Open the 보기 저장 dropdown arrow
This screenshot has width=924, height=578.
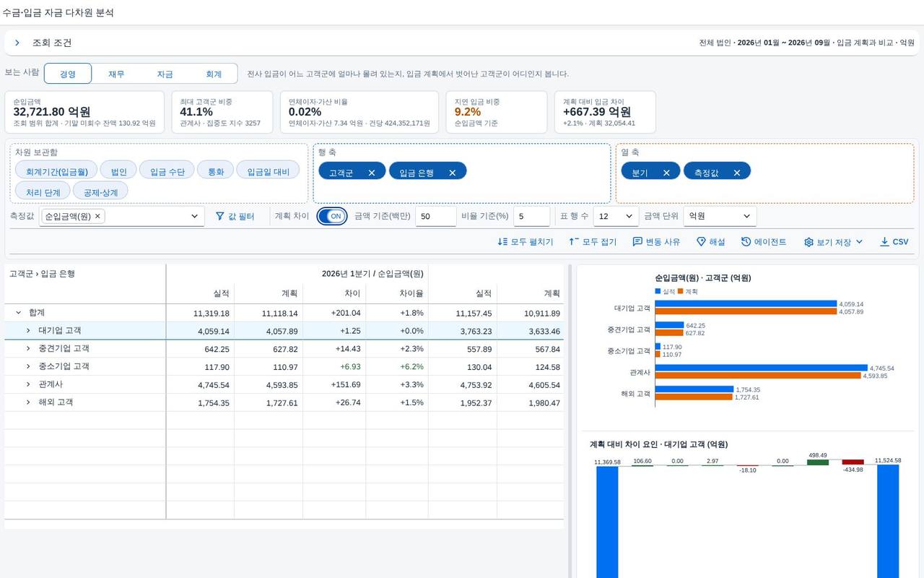859,242
